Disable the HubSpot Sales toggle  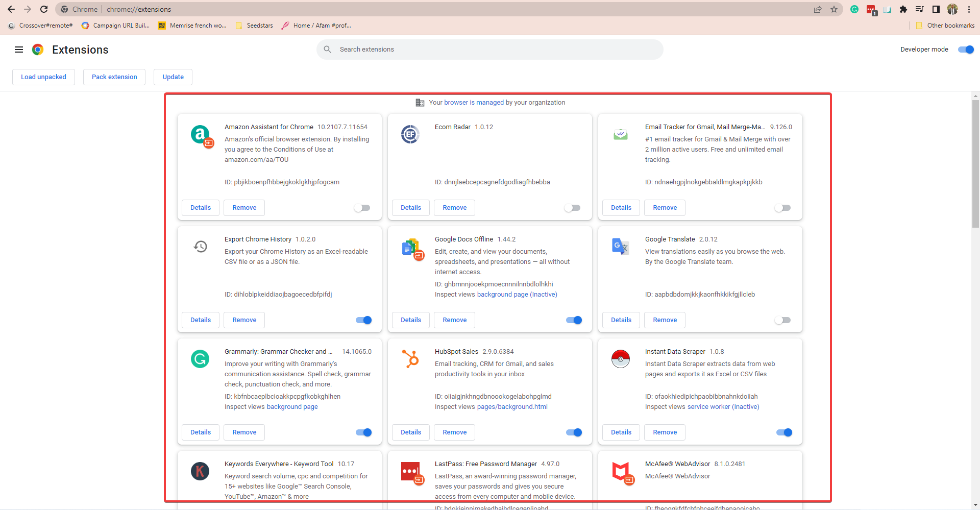[x=574, y=432]
